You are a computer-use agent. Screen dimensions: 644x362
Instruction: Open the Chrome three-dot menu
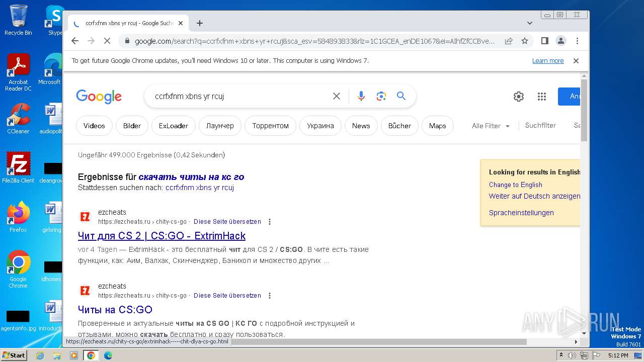click(x=577, y=41)
